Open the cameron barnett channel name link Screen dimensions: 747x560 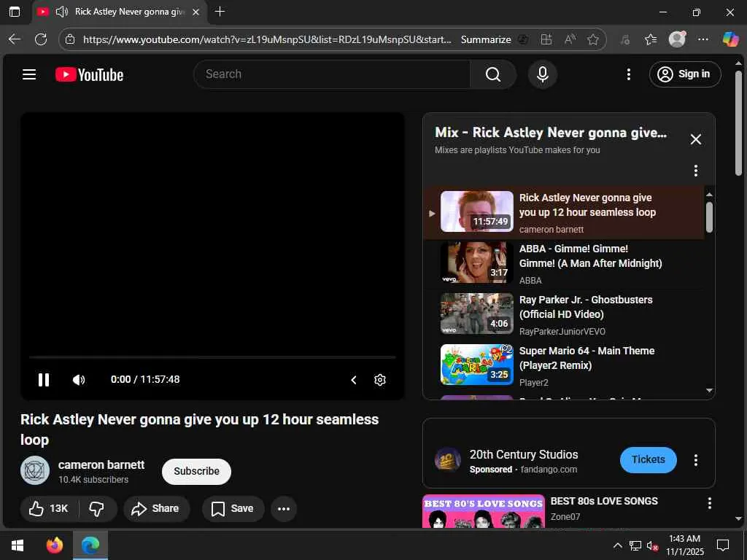101,464
